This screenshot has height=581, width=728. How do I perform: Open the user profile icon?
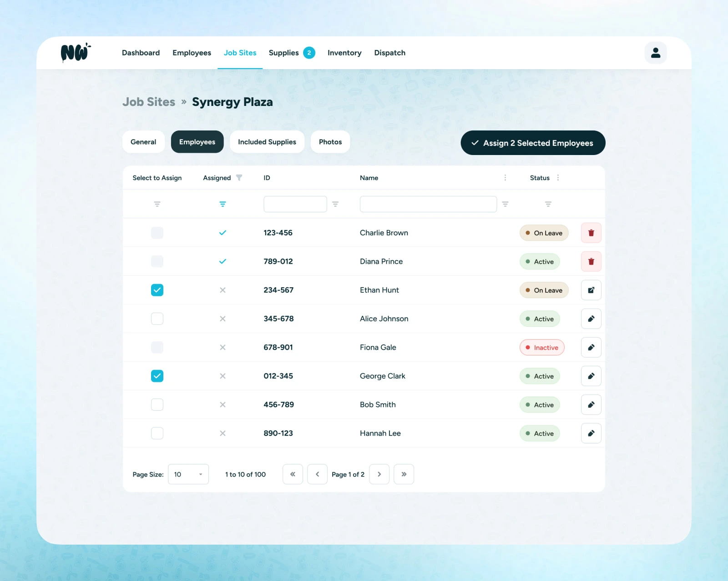coord(656,53)
